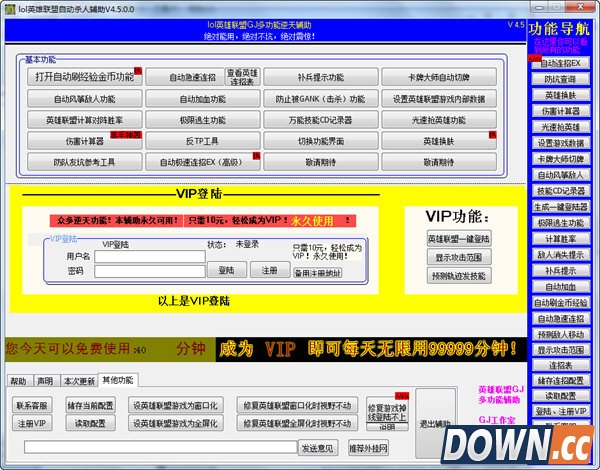Open 防队友坑参考工具
The width and height of the screenshot is (600, 470).
click(85, 162)
